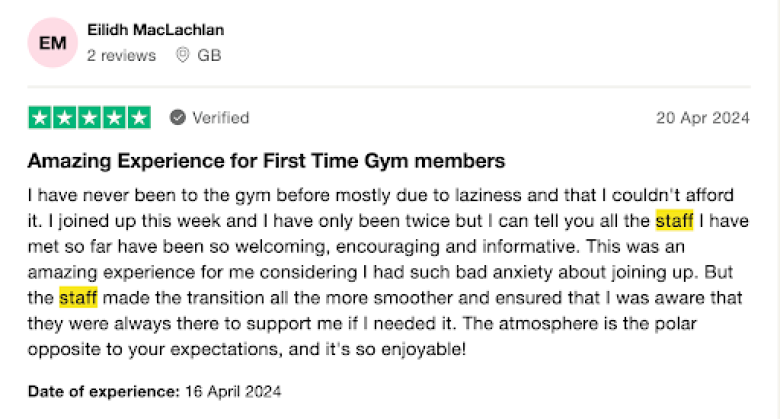Select the first green rating star
The height and width of the screenshot is (419, 780).
40,118
